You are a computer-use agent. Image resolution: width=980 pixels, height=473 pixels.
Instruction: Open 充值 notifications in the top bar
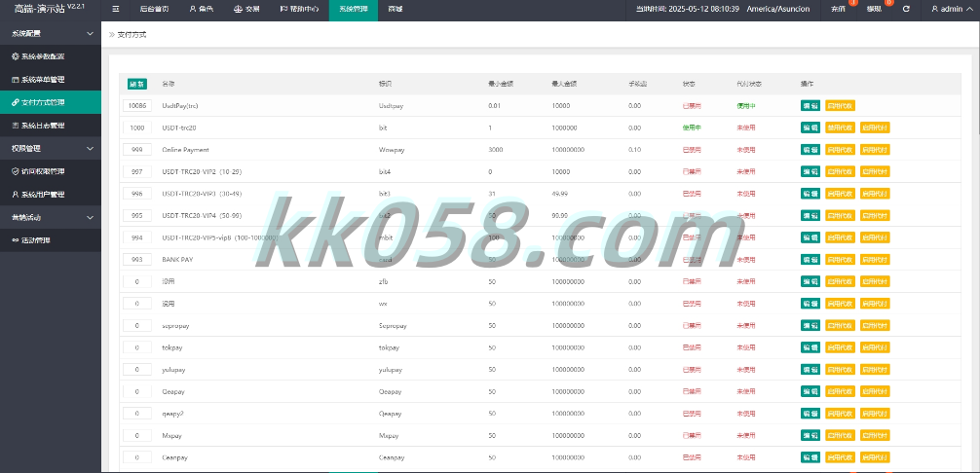click(838, 10)
